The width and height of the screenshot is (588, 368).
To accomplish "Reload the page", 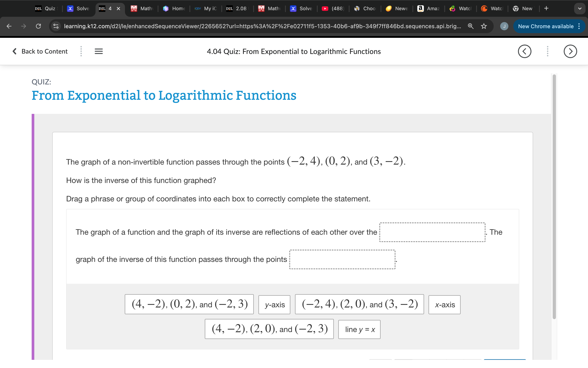I will pos(38,26).
